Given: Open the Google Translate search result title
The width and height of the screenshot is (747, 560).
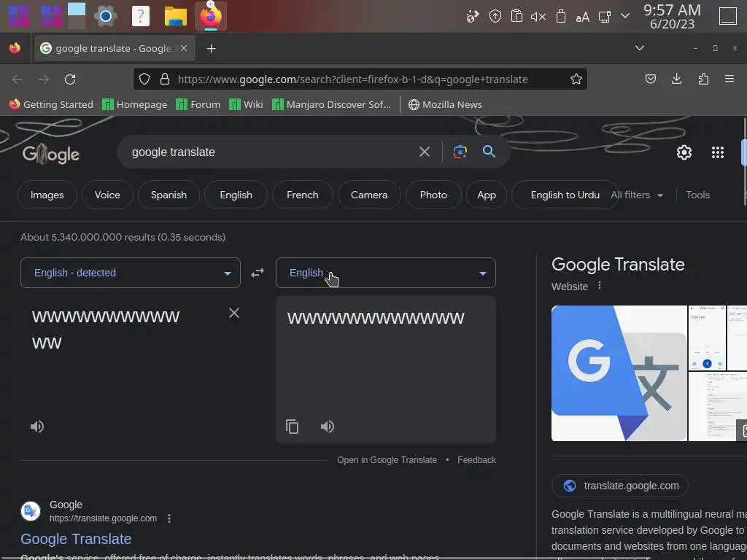Looking at the screenshot, I should tap(76, 539).
